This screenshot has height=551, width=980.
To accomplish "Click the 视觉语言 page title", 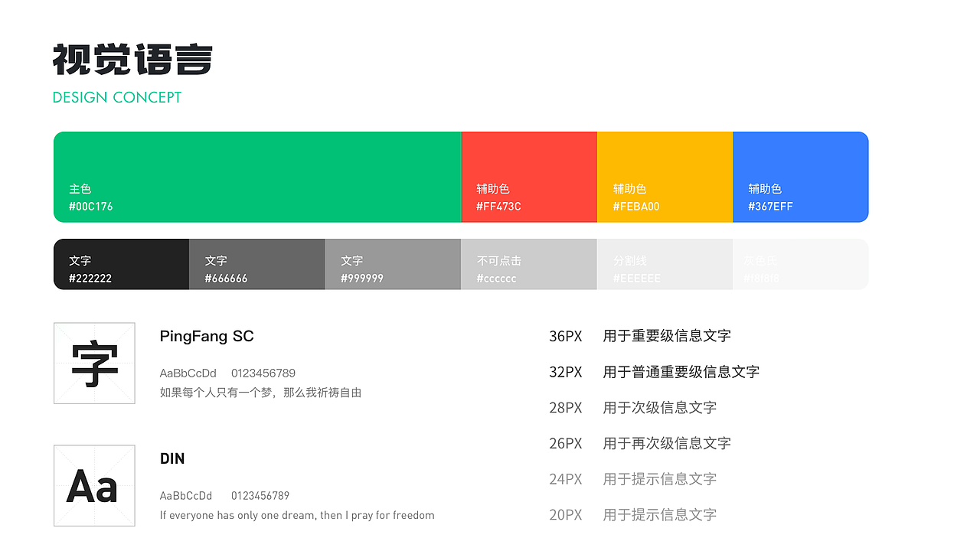I will point(132,59).
